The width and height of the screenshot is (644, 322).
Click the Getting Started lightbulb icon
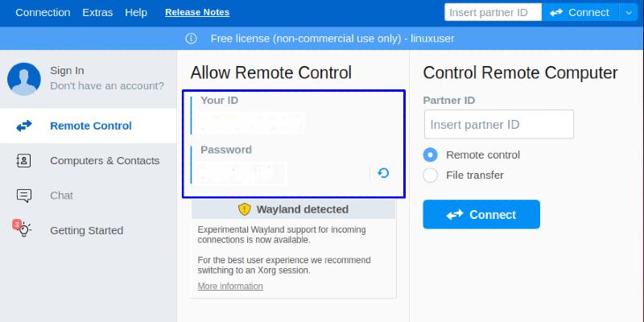pos(24,230)
